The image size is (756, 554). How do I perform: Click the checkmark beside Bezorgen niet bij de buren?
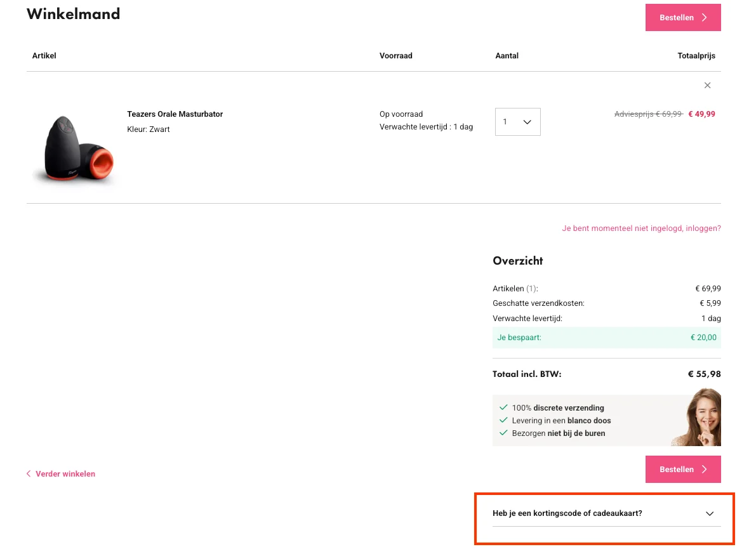pyautogui.click(x=503, y=433)
